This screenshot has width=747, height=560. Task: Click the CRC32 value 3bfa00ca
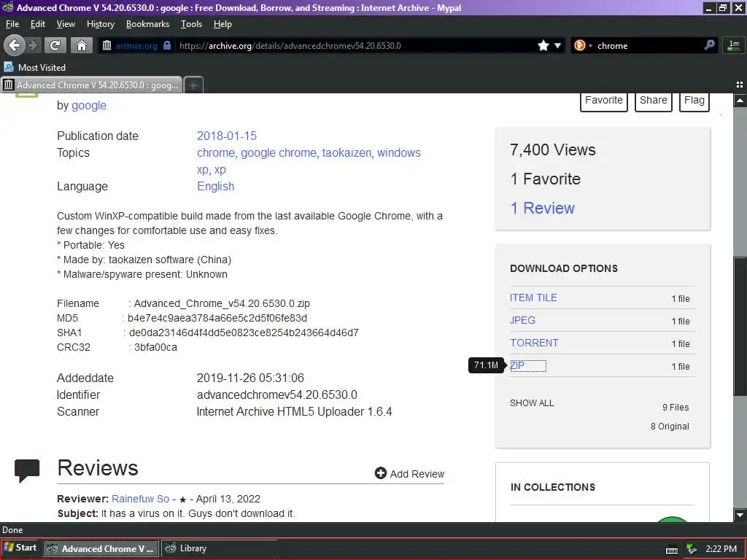coord(155,348)
